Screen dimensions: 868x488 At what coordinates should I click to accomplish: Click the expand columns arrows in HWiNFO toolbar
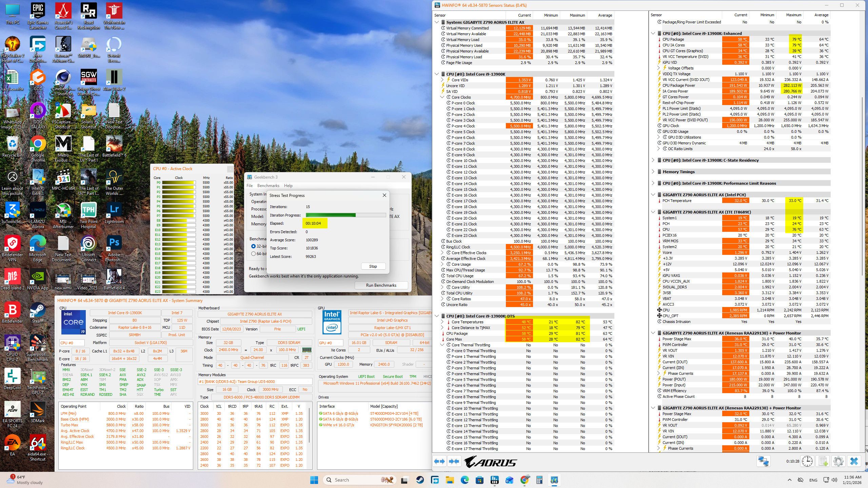(x=439, y=461)
